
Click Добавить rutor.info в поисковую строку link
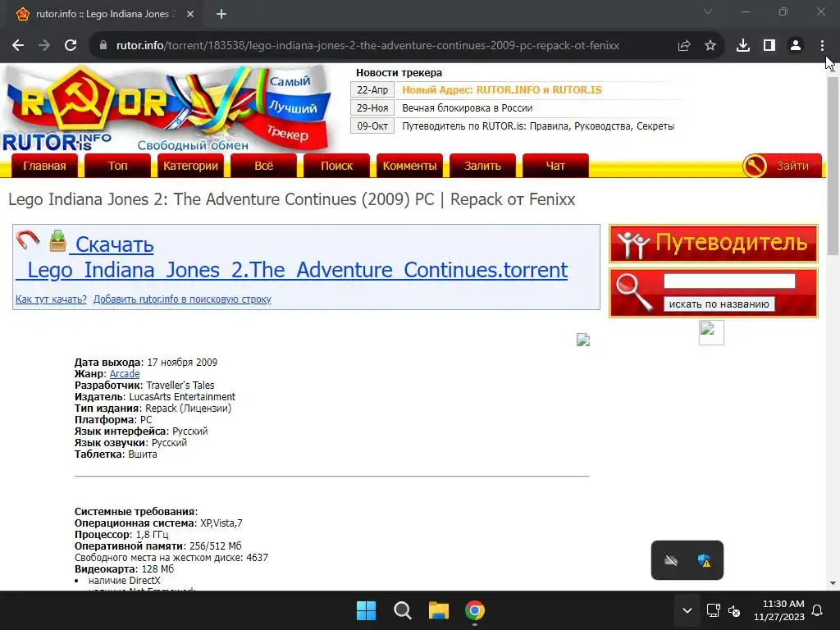(182, 299)
